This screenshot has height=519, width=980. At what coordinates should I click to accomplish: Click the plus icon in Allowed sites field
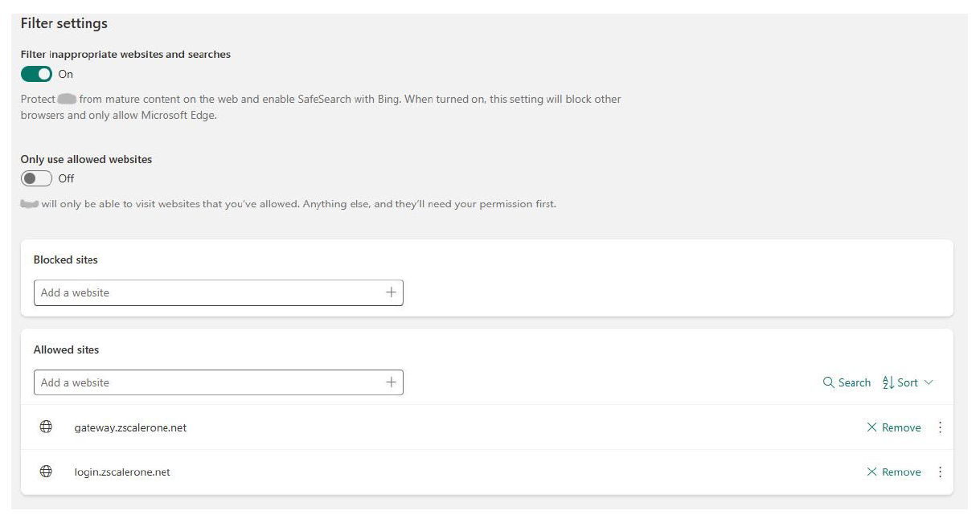pos(391,382)
